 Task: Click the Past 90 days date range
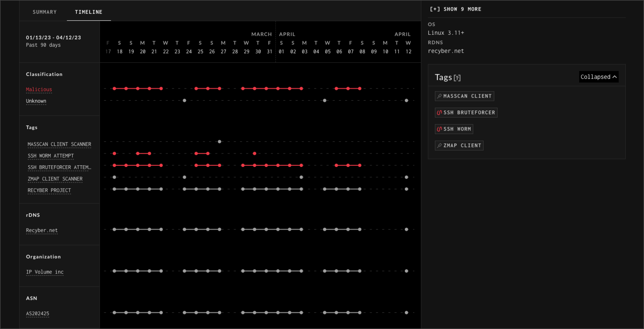[43, 45]
